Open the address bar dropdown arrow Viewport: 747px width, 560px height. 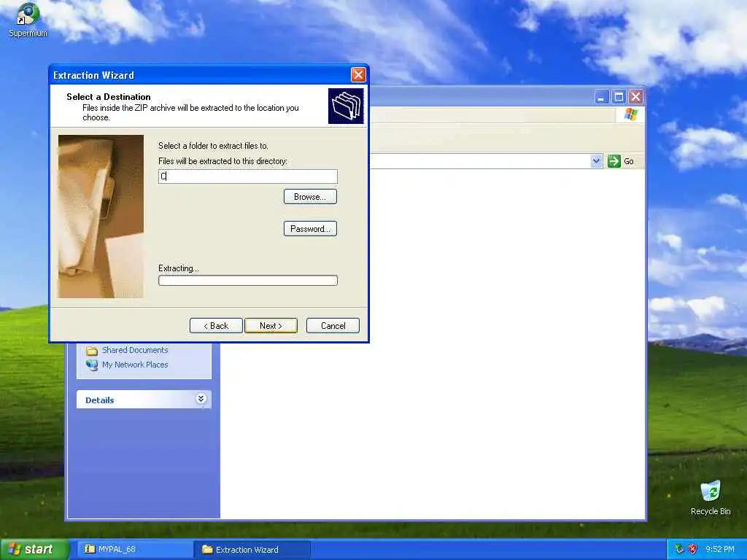click(x=596, y=161)
